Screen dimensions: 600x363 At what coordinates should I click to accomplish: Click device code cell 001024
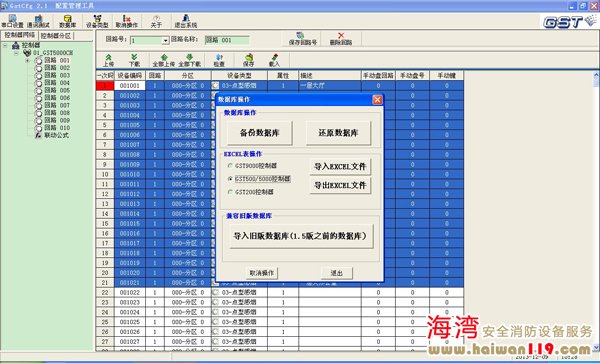click(130, 312)
